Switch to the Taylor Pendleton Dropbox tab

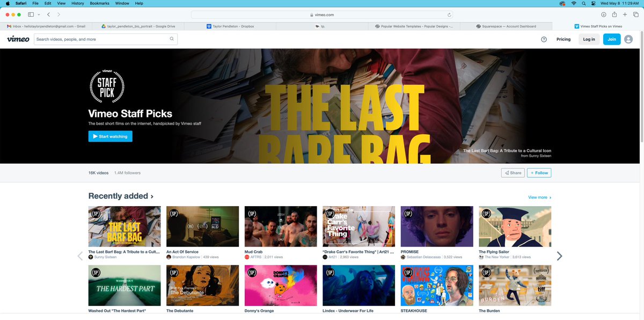pos(230,26)
